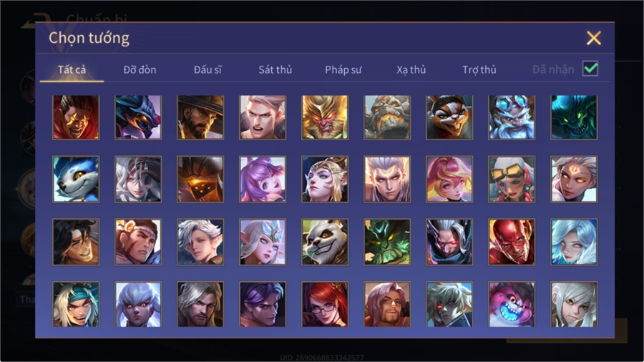644x362 pixels.
Task: Select the green forest monster hero portrait
Action: [x=387, y=242]
